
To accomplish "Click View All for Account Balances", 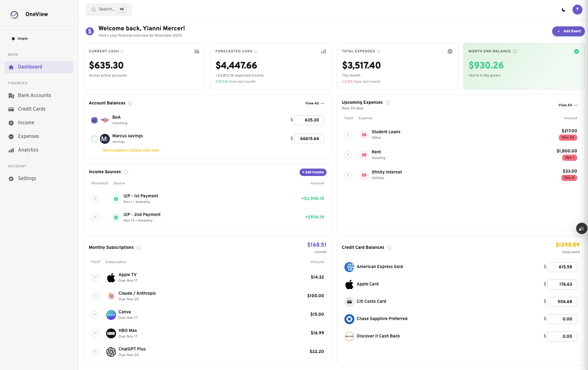I will tap(314, 103).
